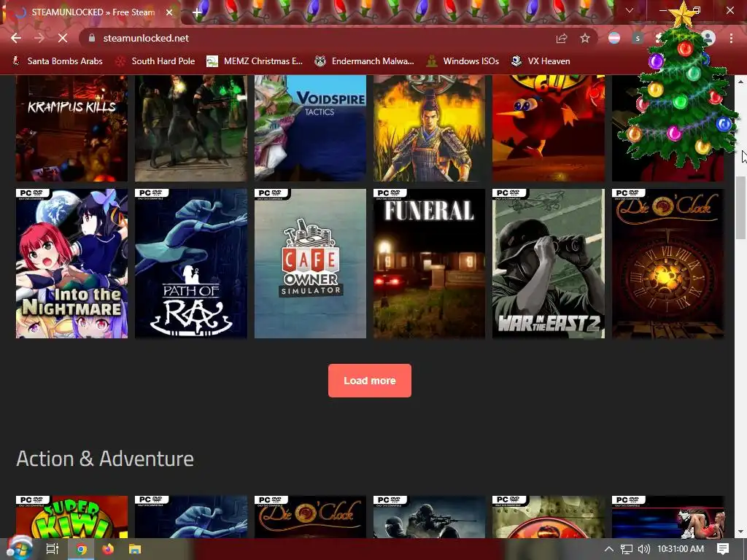Bookmark this page with the star icon
This screenshot has width=747, height=560.
pyautogui.click(x=585, y=38)
